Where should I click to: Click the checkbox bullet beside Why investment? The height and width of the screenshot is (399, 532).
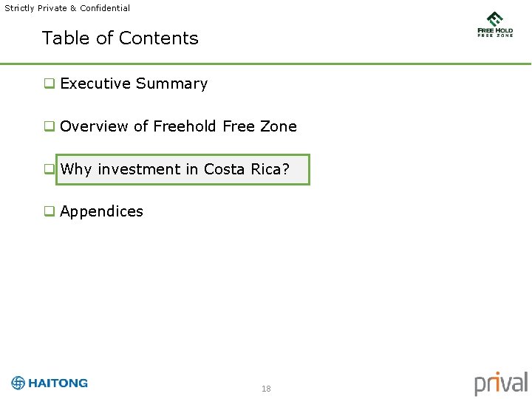[50, 169]
